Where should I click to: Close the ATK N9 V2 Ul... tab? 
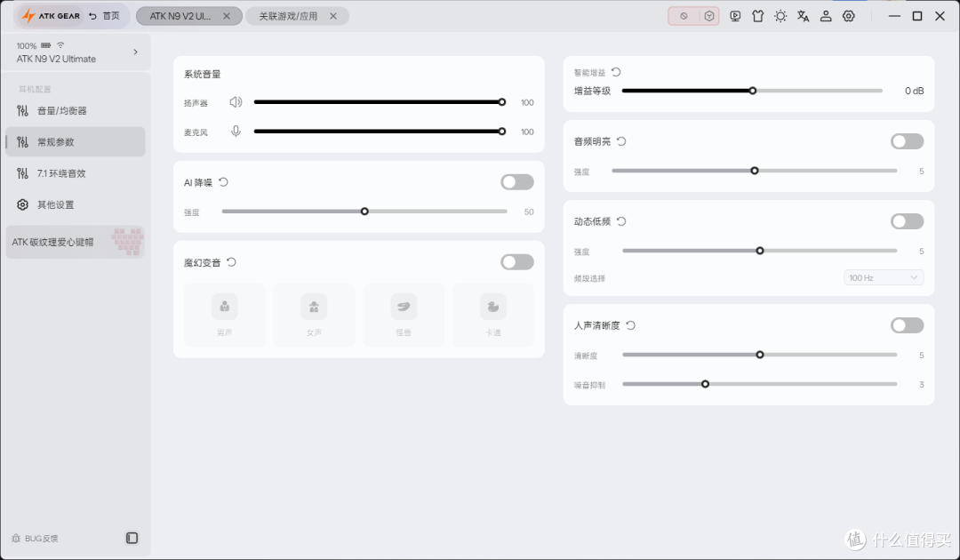[227, 17]
